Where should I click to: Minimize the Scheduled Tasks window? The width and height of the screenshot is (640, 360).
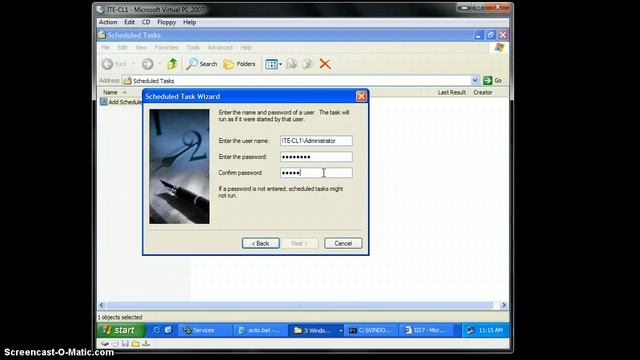coord(478,35)
